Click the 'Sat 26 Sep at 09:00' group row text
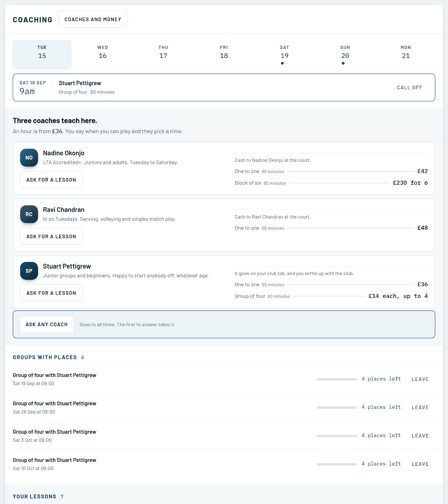 tap(34, 412)
